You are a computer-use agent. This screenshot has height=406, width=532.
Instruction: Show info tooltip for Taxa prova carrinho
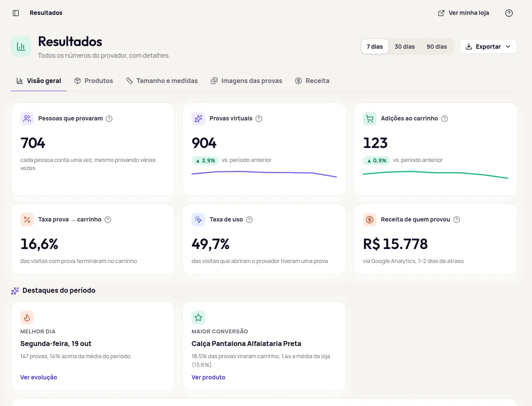[108, 220]
